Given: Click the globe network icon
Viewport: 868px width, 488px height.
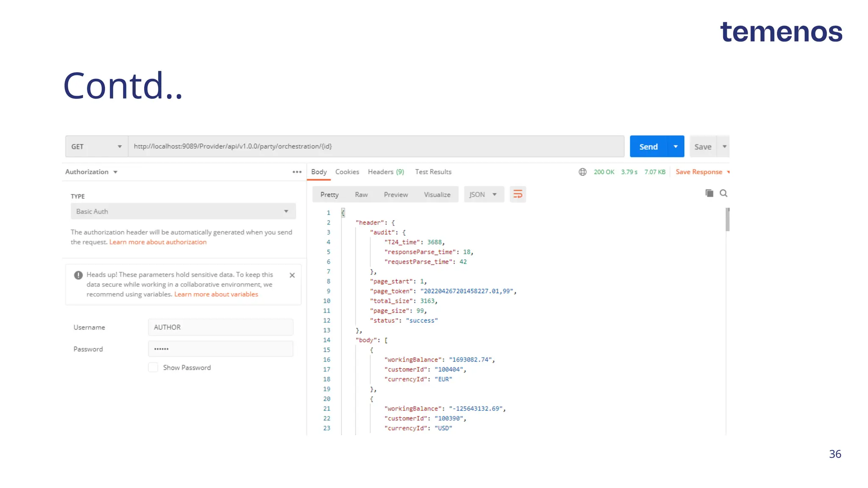Looking at the screenshot, I should click(x=583, y=172).
